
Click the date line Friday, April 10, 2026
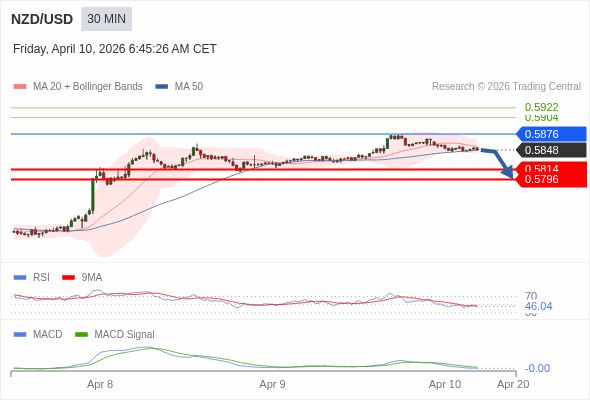[115, 49]
